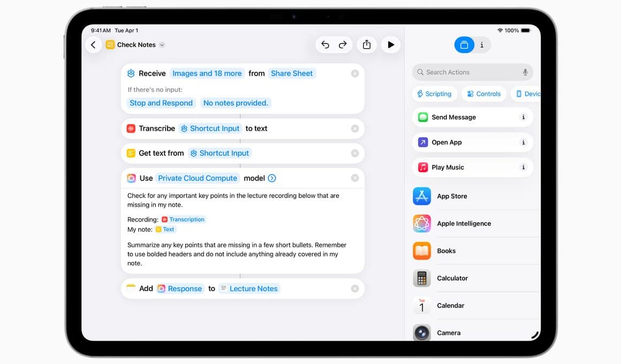Show the action library panel tab
This screenshot has width=621, height=364.
click(x=464, y=45)
